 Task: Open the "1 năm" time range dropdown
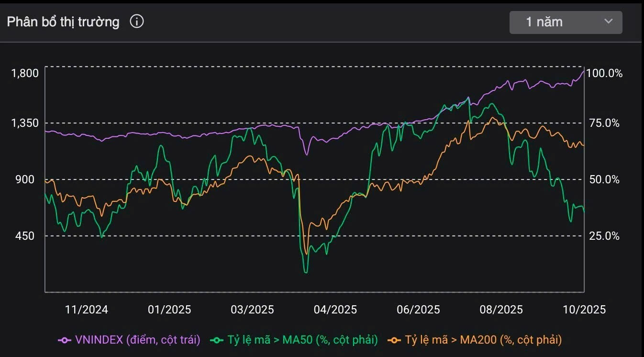pos(566,22)
